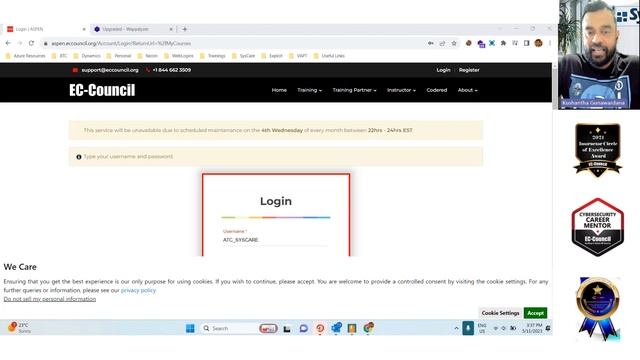Open the blue Outlook-style taskbar icon

(336, 328)
